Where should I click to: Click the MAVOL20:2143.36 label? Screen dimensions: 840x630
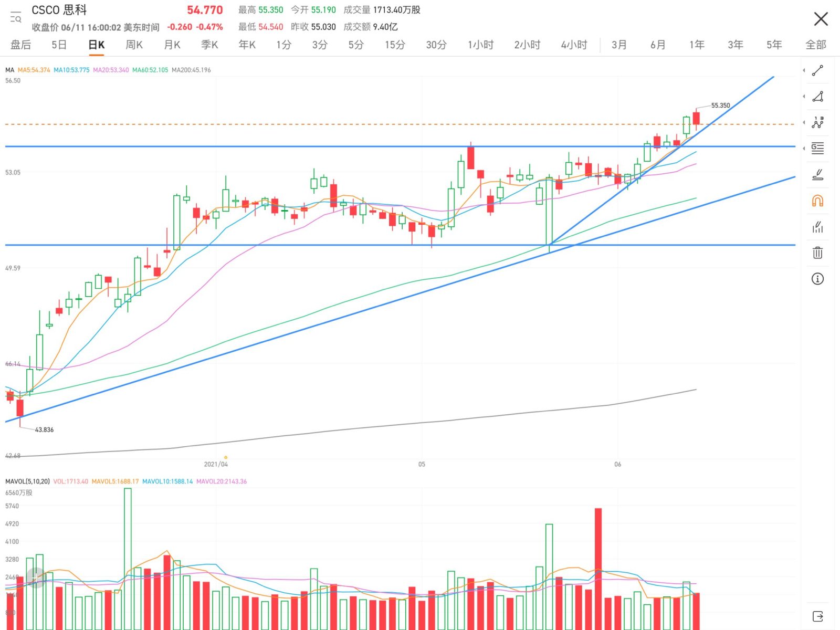pyautogui.click(x=222, y=481)
